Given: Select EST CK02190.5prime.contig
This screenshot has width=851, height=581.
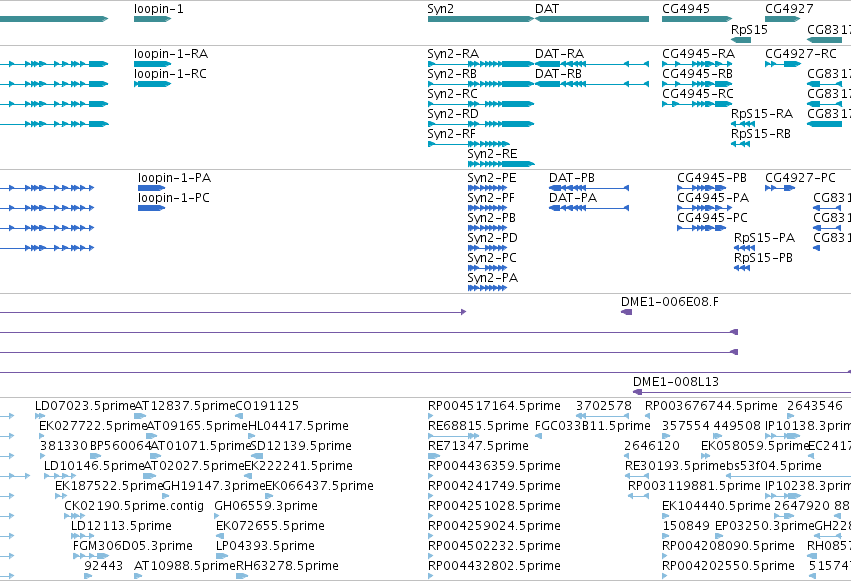Looking at the screenshot, I should coord(74,516).
